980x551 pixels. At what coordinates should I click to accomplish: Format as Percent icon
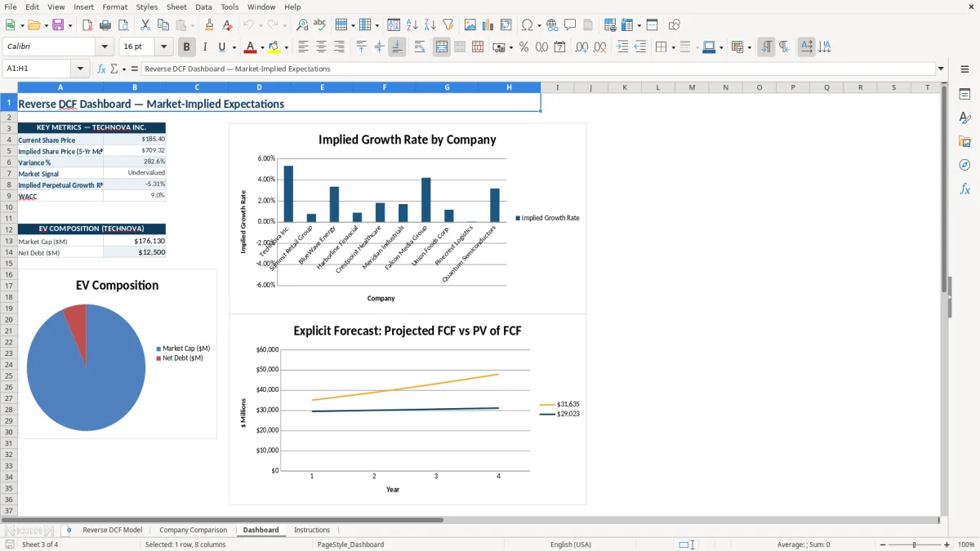pyautogui.click(x=524, y=47)
